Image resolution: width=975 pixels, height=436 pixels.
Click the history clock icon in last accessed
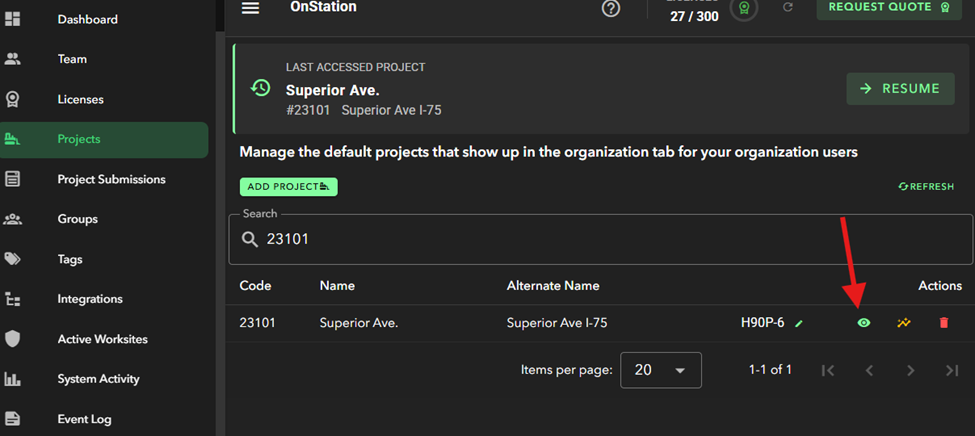pyautogui.click(x=260, y=88)
